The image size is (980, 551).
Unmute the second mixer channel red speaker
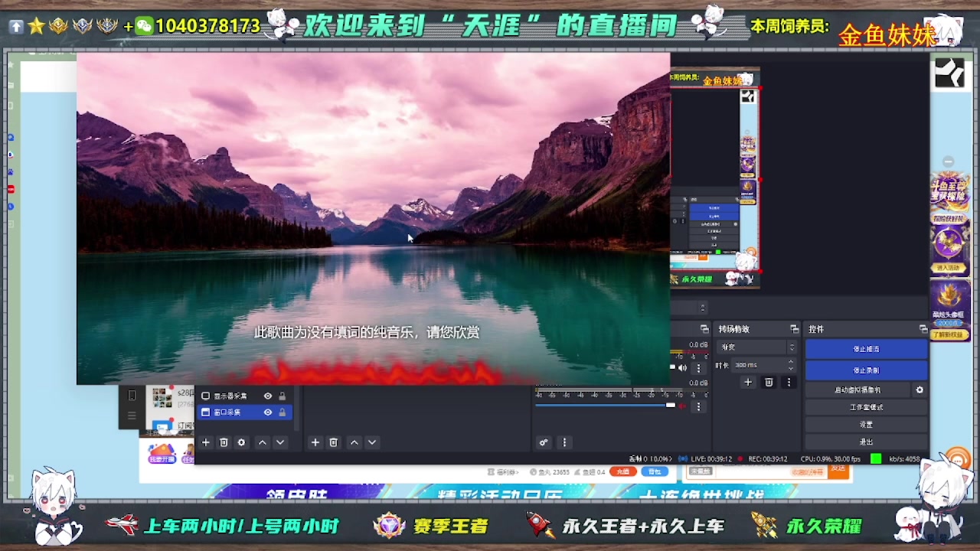pyautogui.click(x=682, y=406)
